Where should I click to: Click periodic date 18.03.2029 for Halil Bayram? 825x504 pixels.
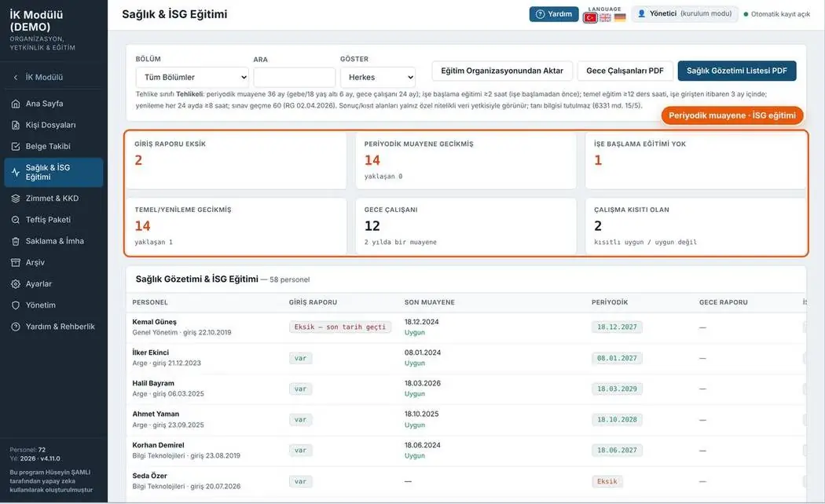pyautogui.click(x=617, y=389)
